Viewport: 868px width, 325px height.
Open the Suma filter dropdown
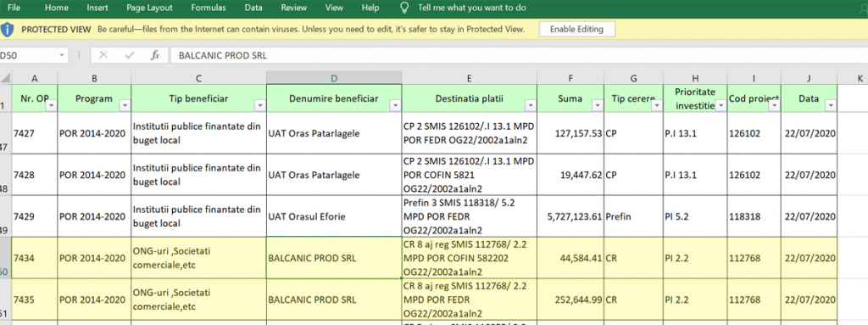597,105
